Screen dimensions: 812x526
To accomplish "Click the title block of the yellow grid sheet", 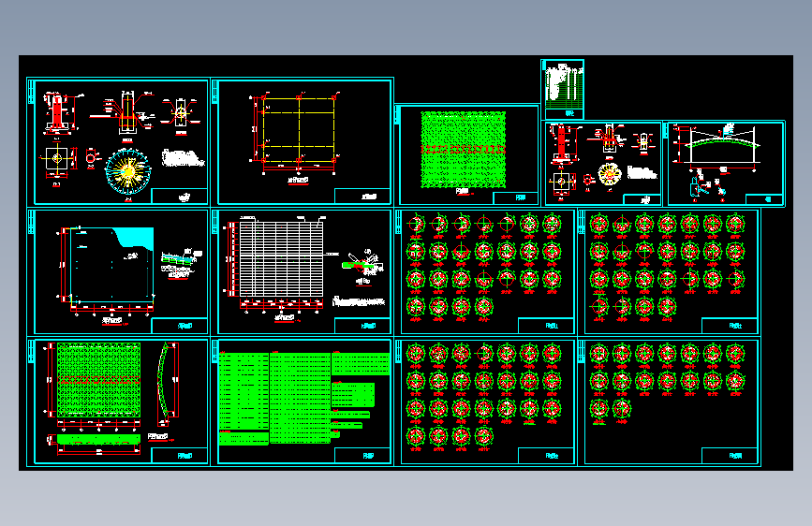I will tap(362, 197).
